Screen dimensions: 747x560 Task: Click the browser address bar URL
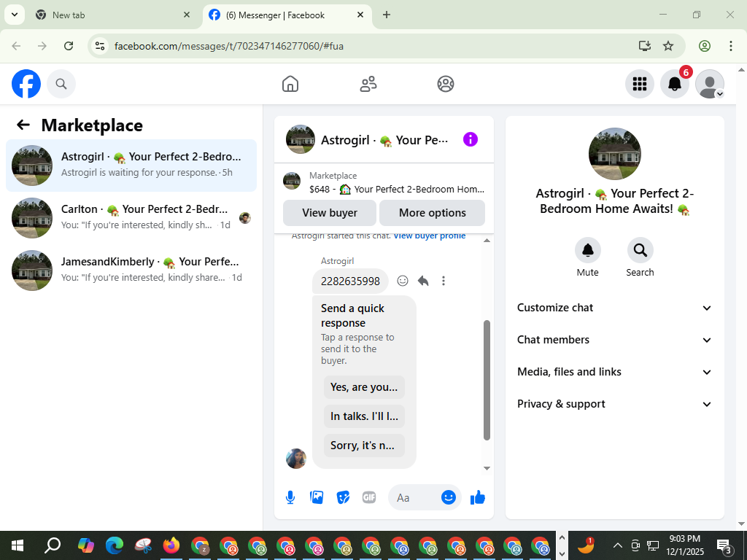pos(228,46)
